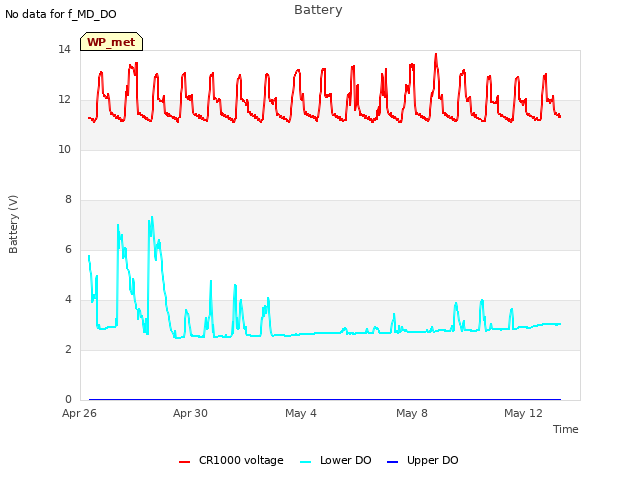Viewport: 640px width, 480px height.
Task: Click the highest red voltage peak near May 9
Action: pyautogui.click(x=436, y=54)
